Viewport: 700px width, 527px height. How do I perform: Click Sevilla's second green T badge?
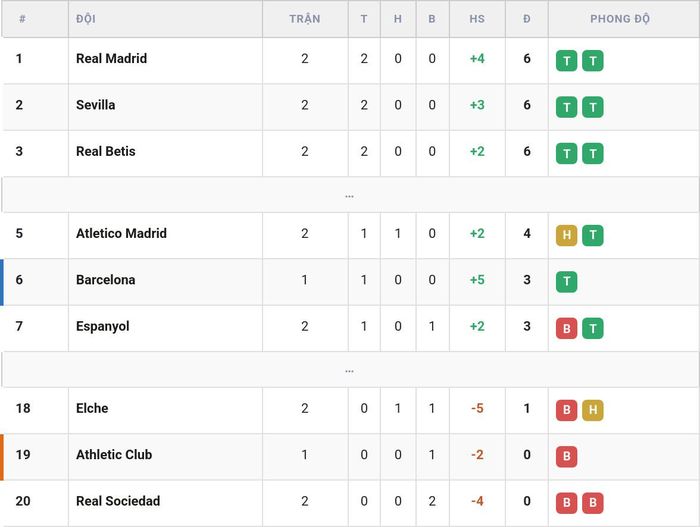coord(592,107)
